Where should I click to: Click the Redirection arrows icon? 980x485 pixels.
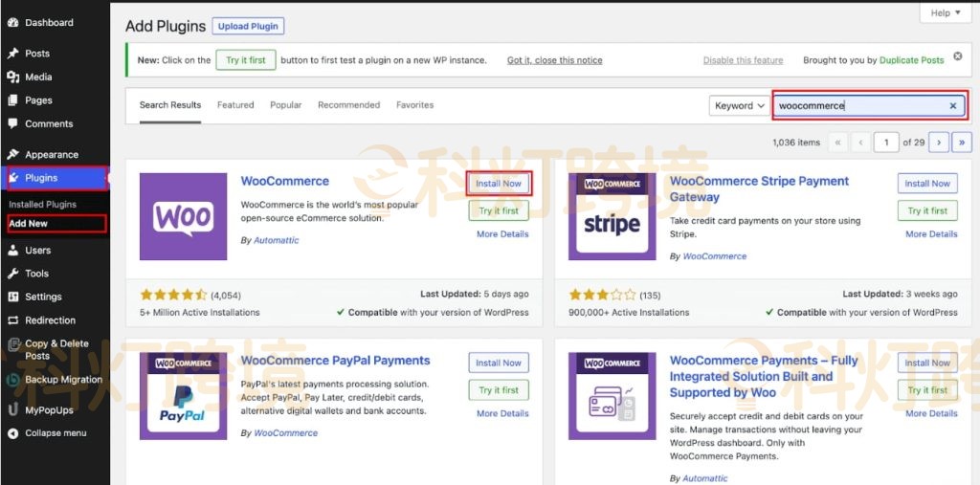(x=13, y=320)
